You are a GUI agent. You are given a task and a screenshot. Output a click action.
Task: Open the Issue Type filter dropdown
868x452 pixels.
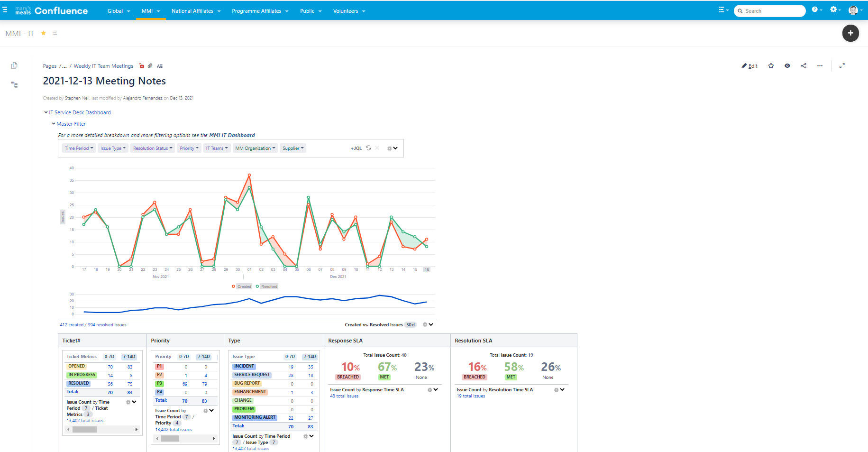pyautogui.click(x=113, y=148)
